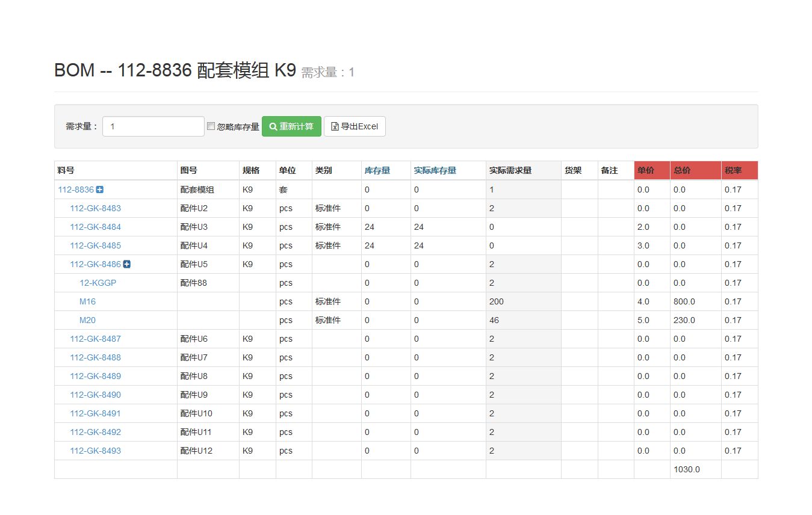Open the 112-GK-8483 part link

(x=95, y=208)
